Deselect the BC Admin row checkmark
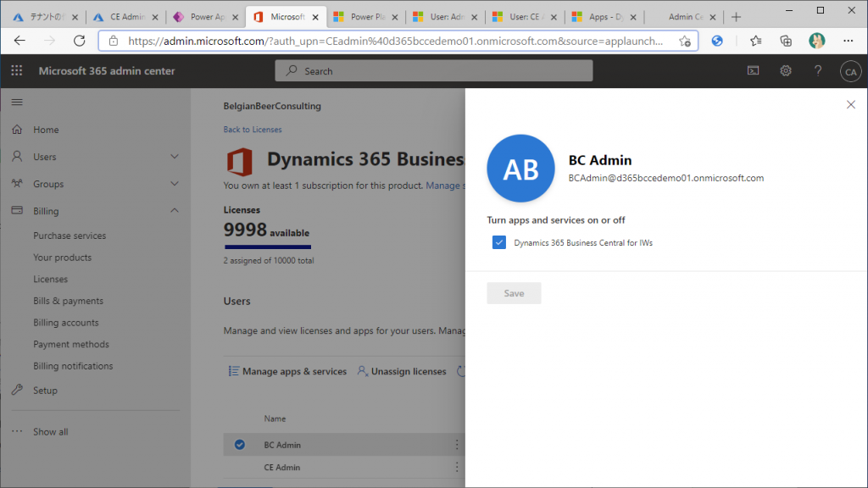The height and width of the screenshot is (488, 868). [240, 444]
